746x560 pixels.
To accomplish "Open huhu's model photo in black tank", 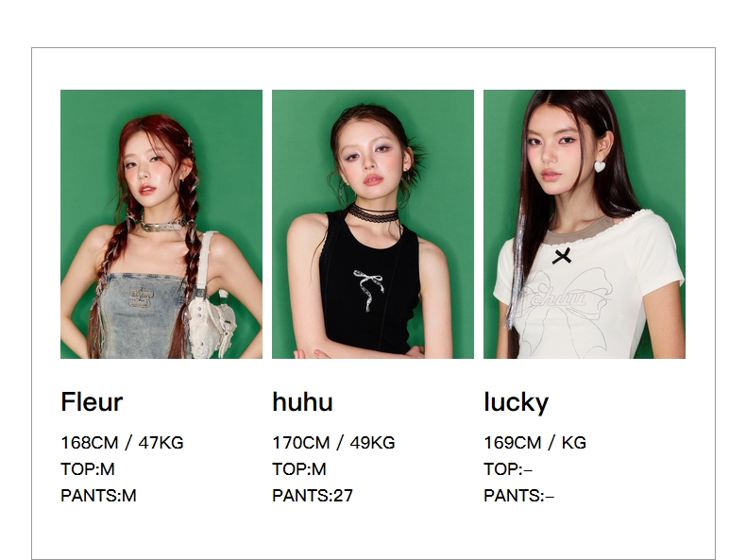I will pyautogui.click(x=372, y=224).
